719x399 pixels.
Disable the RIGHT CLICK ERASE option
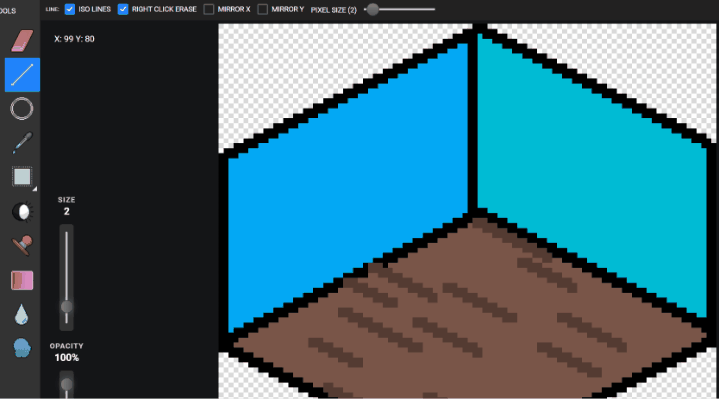[x=123, y=9]
